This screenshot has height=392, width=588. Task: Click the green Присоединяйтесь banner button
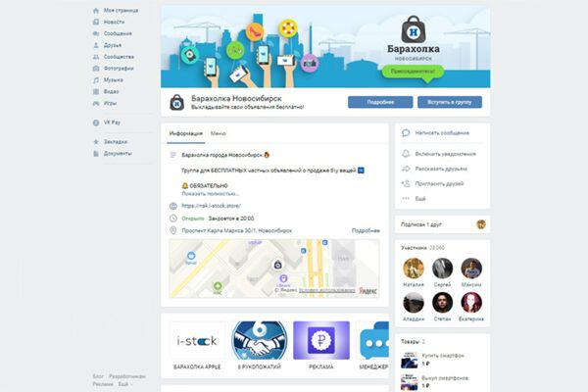coord(413,72)
